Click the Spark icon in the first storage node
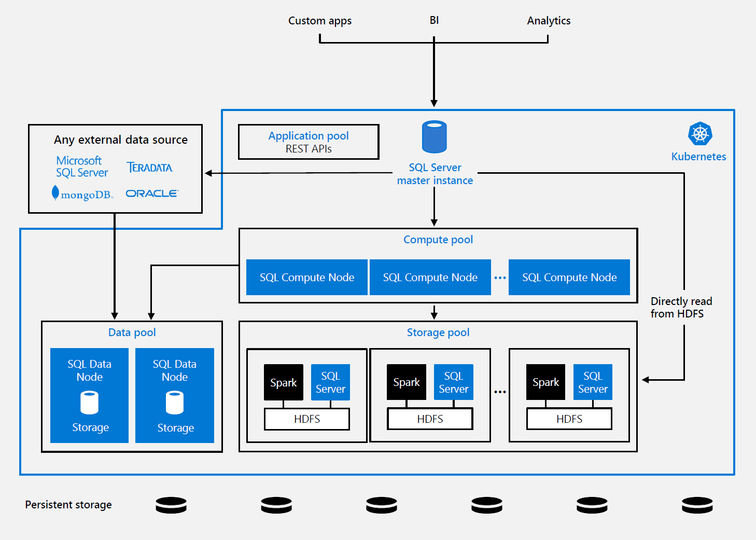756x540 pixels. (283, 382)
